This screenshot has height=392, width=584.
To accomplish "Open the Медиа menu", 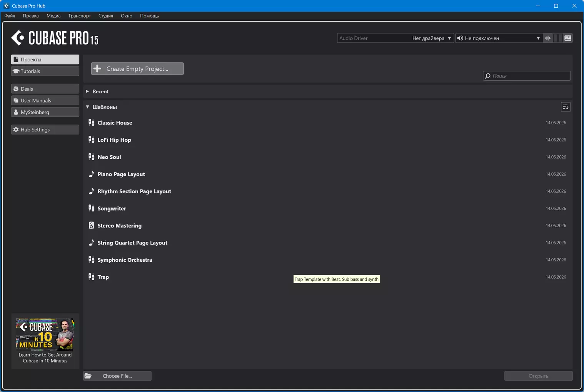I will pyautogui.click(x=53, y=16).
